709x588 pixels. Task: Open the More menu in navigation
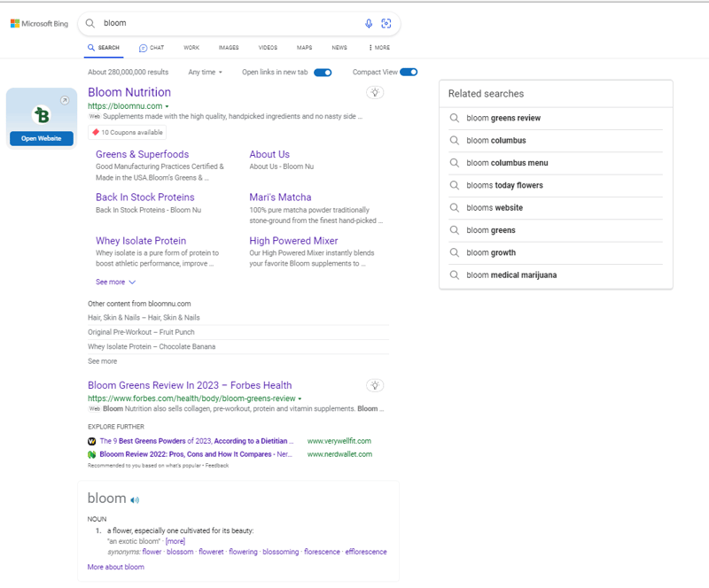[x=379, y=48]
